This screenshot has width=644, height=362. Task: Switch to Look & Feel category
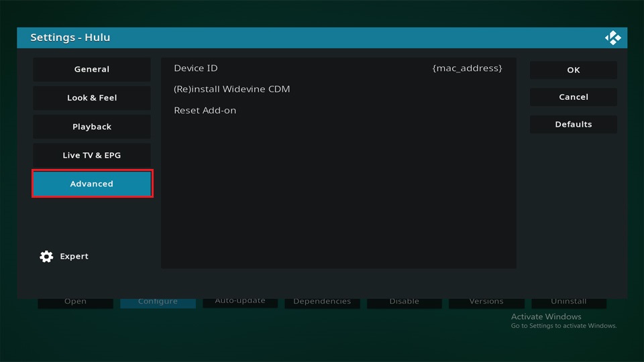[x=92, y=98]
